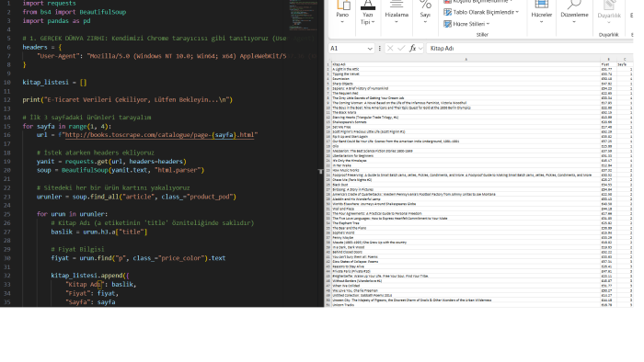Select cell with Libertarianism for Beginners
This screenshot has width=644, height=362.
coord(466,156)
